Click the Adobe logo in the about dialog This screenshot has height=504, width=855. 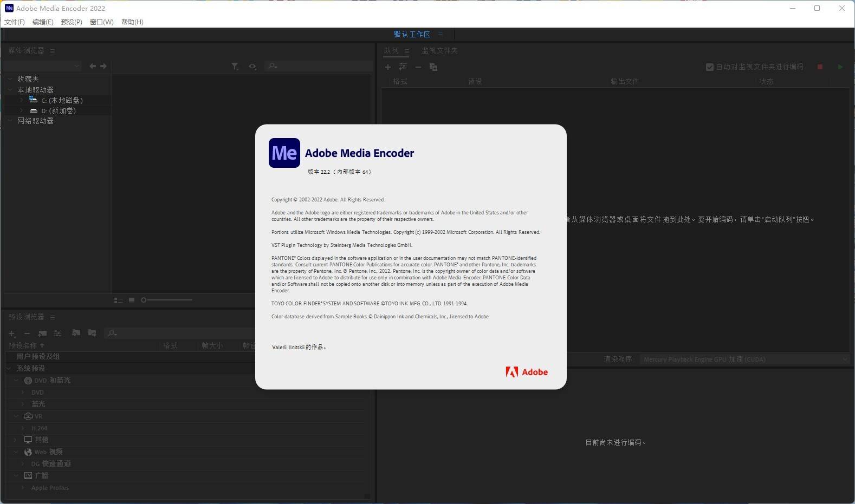click(527, 372)
